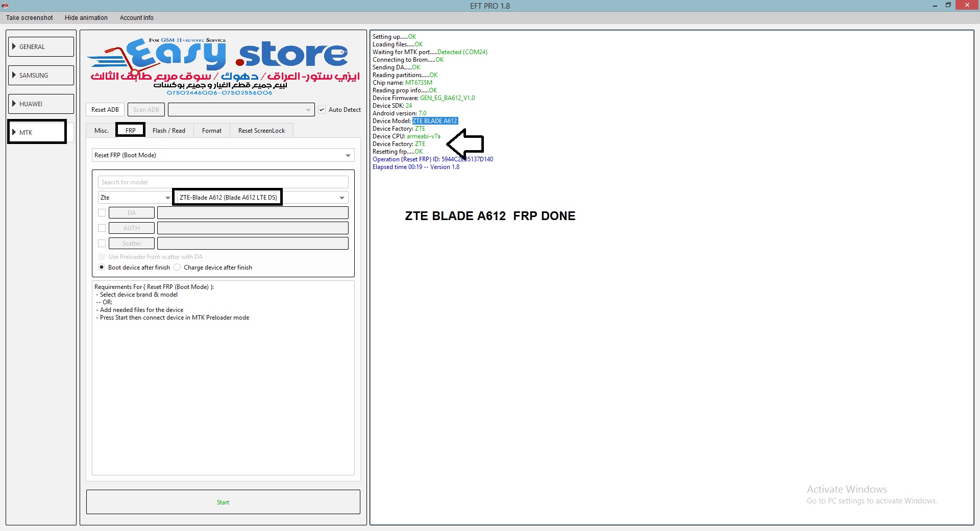
Task: Click Hide animation menu item
Action: tap(86, 18)
